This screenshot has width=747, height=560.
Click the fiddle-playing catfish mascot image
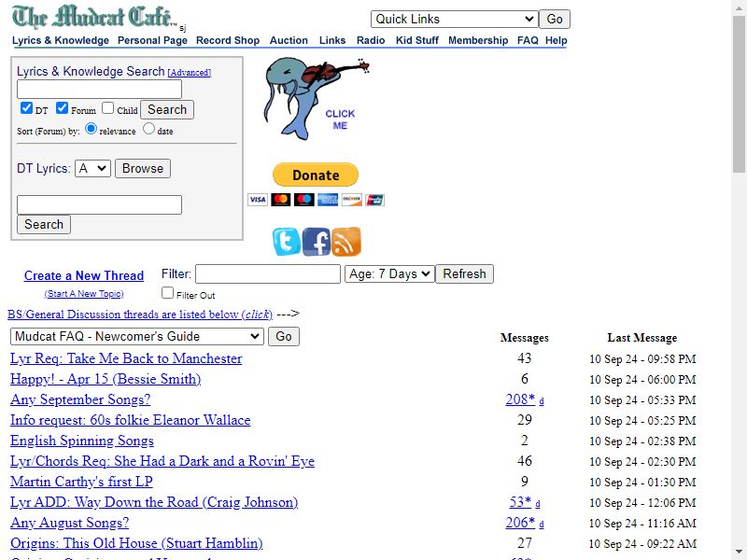[317, 99]
